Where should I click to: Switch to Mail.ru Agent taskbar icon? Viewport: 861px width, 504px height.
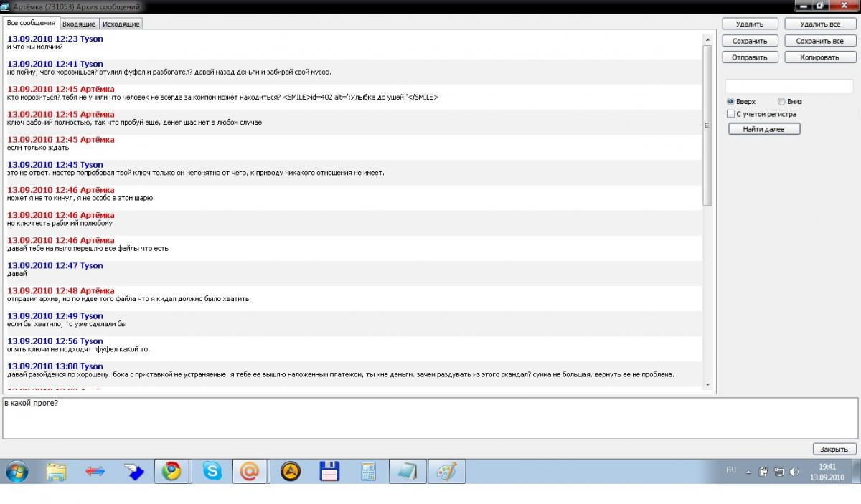tap(249, 471)
